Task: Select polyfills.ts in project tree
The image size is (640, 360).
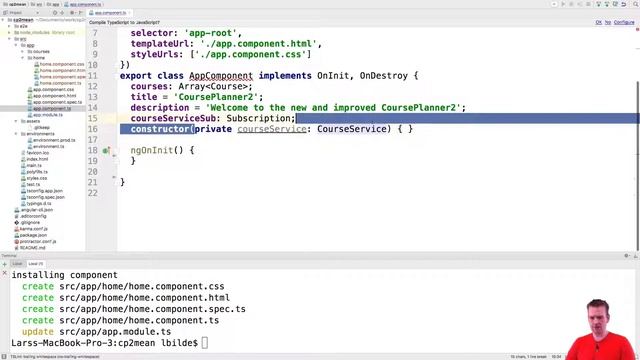Action: (x=34, y=172)
